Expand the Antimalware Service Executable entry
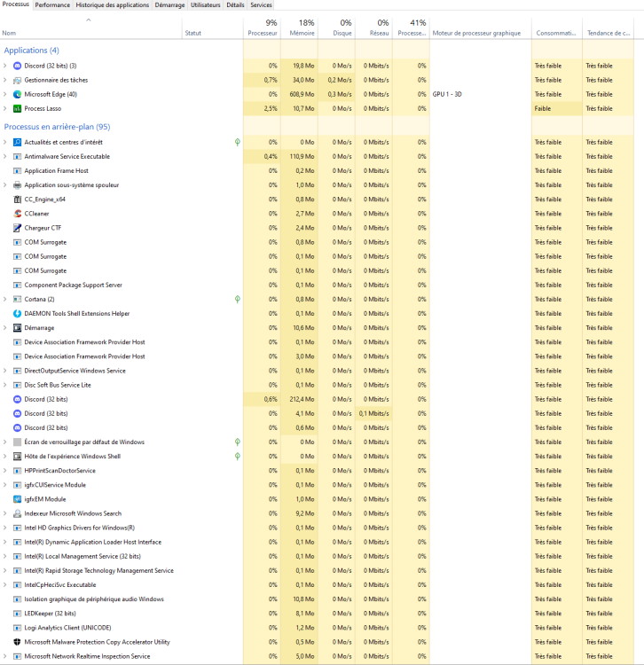This screenshot has width=644, height=665. pos(5,156)
